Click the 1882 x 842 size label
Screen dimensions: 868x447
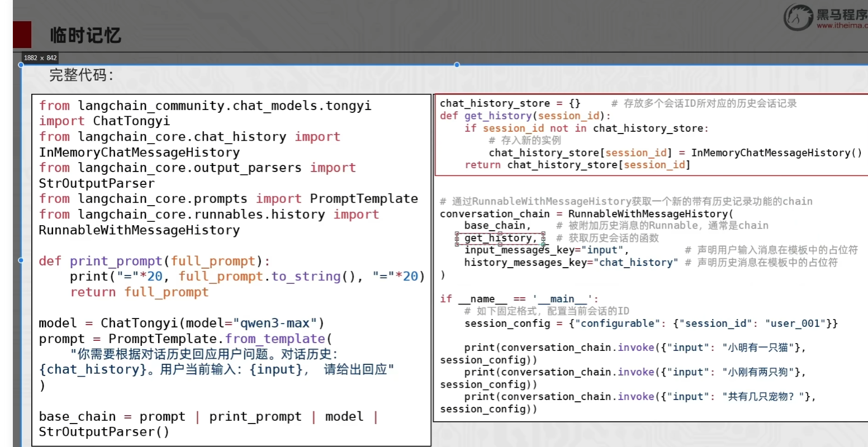point(40,58)
